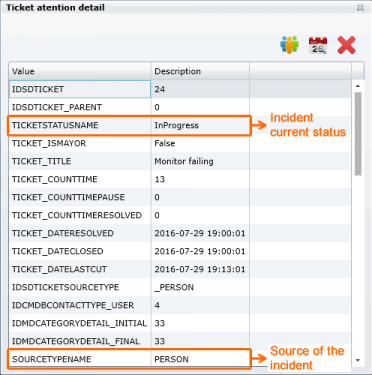Click the red X cancel icon

coord(346,45)
